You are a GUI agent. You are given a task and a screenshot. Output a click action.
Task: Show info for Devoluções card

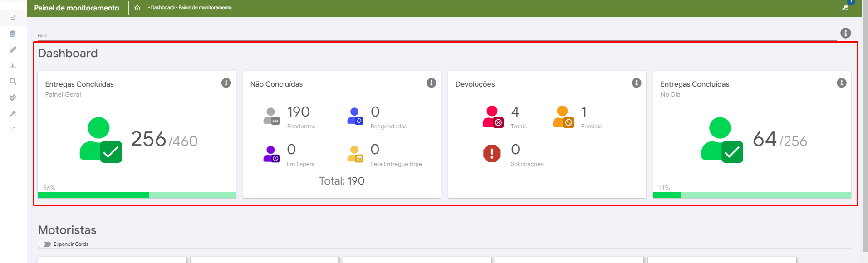click(x=636, y=83)
